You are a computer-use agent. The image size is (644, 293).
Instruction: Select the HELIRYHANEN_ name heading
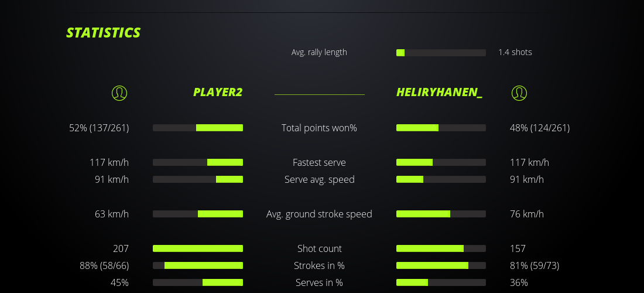coord(439,93)
